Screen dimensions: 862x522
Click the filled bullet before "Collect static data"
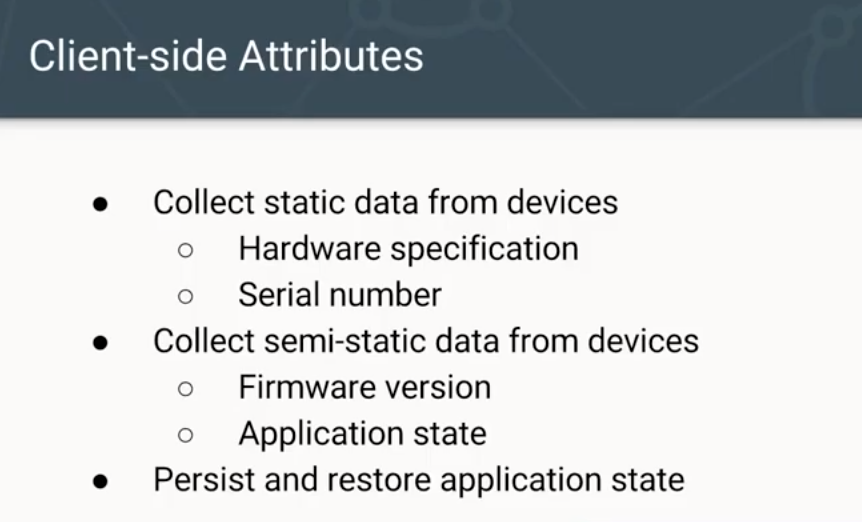[99, 203]
